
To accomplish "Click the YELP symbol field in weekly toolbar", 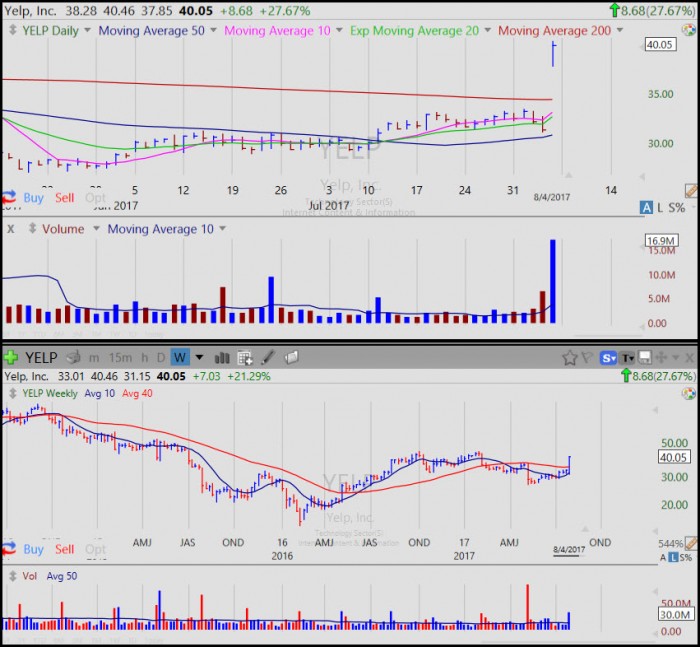I will (x=42, y=358).
